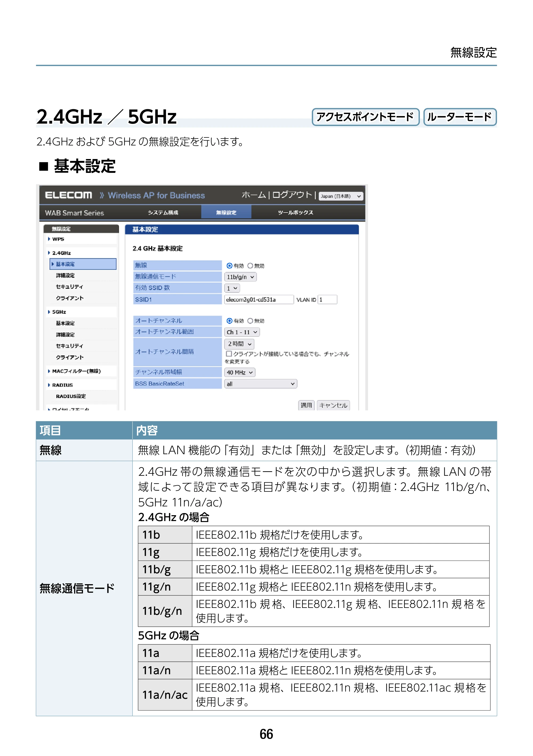This screenshot has height=756, width=533.
Task: Open 詳細設定 under the 5GHz section
Action: (x=65, y=335)
